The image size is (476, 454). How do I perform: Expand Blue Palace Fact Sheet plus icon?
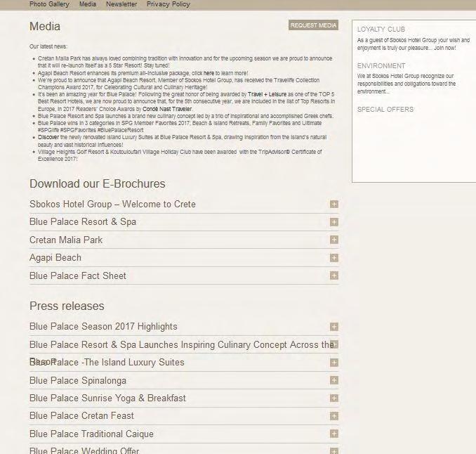pyautogui.click(x=334, y=275)
